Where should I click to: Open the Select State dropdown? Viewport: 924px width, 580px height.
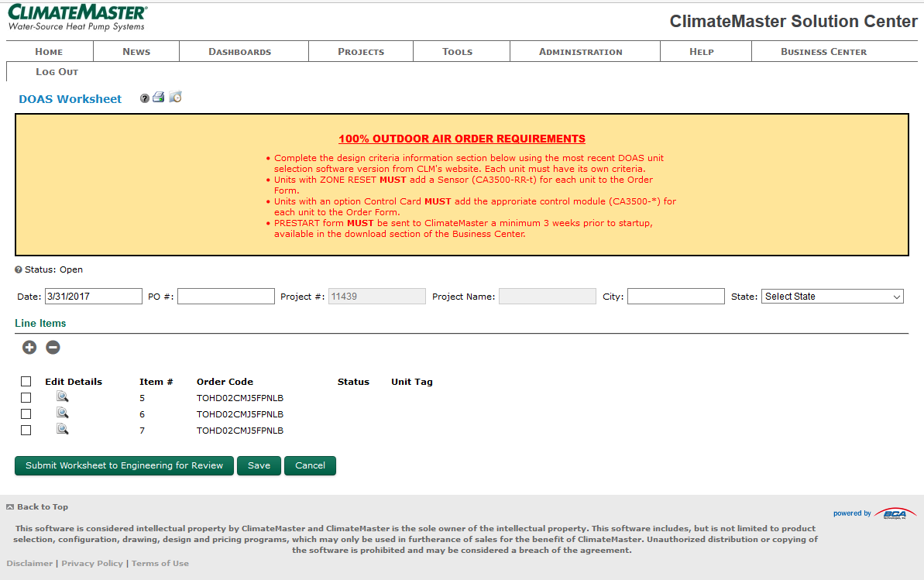click(833, 297)
